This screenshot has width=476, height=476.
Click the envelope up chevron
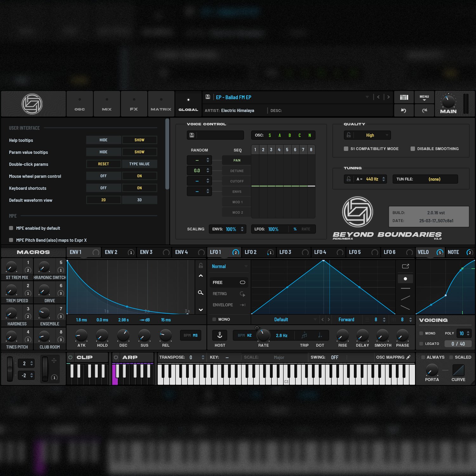[x=201, y=276]
